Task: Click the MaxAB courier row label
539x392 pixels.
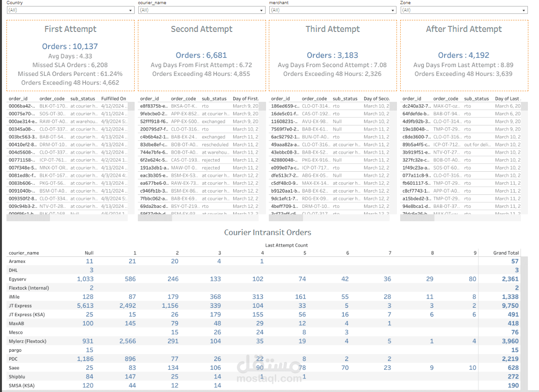Action: coord(17,324)
